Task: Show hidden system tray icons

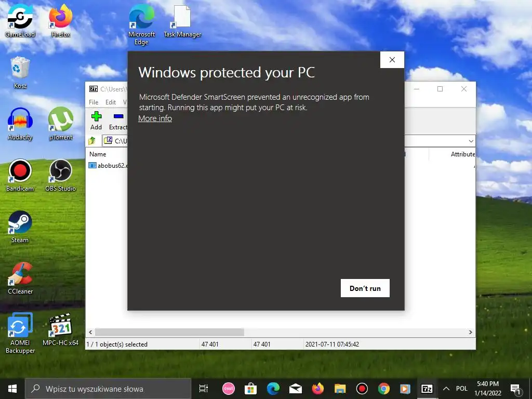Action: click(x=446, y=389)
